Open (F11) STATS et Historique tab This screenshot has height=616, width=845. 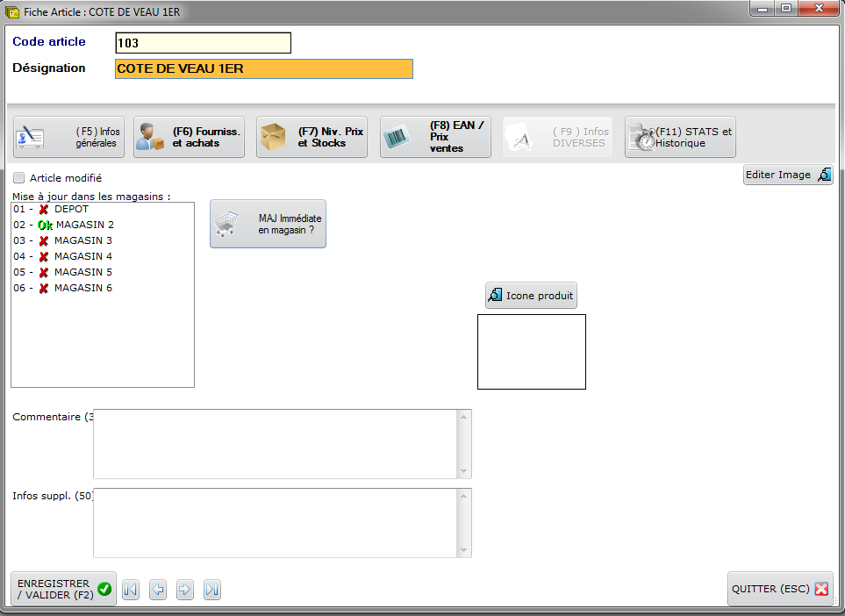[x=680, y=138]
